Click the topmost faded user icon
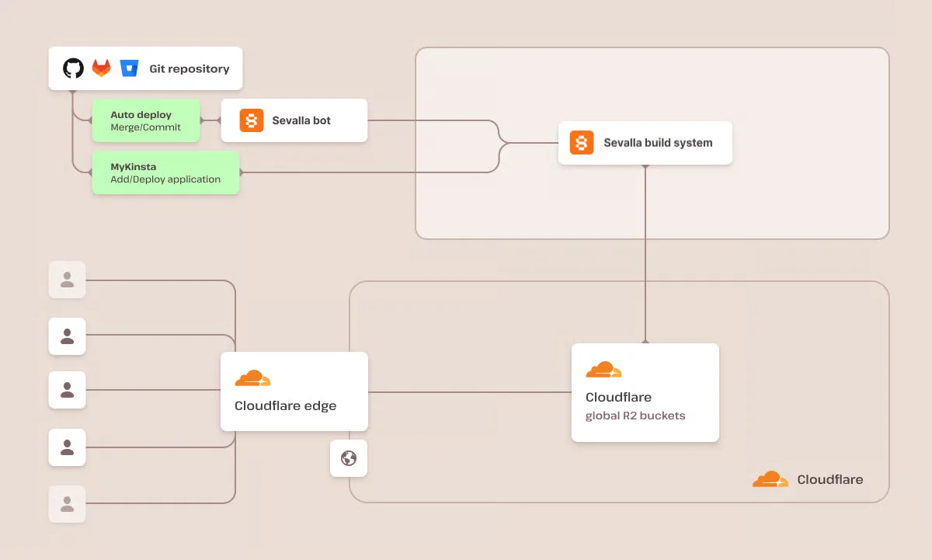 68,280
